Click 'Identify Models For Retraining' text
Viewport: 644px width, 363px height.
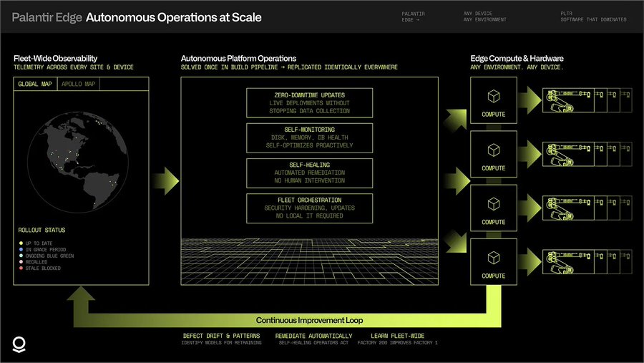[x=221, y=343]
